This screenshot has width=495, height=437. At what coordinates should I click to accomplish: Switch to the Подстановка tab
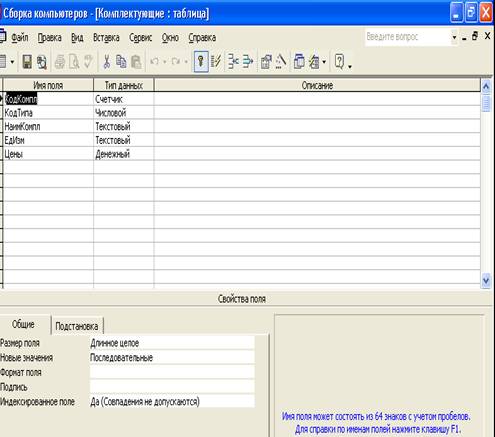77,326
